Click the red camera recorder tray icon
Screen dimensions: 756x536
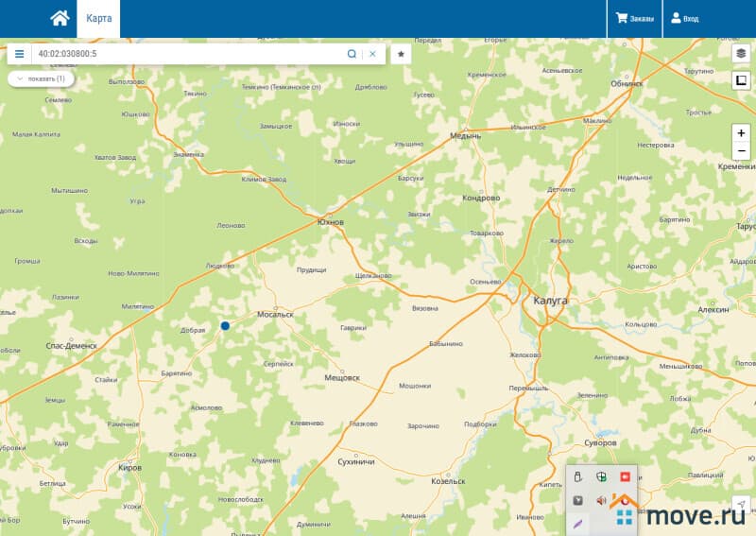point(625,475)
